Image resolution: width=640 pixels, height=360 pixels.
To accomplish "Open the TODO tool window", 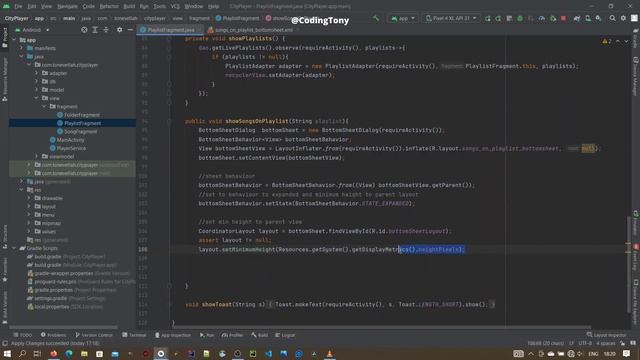I will click(22, 335).
